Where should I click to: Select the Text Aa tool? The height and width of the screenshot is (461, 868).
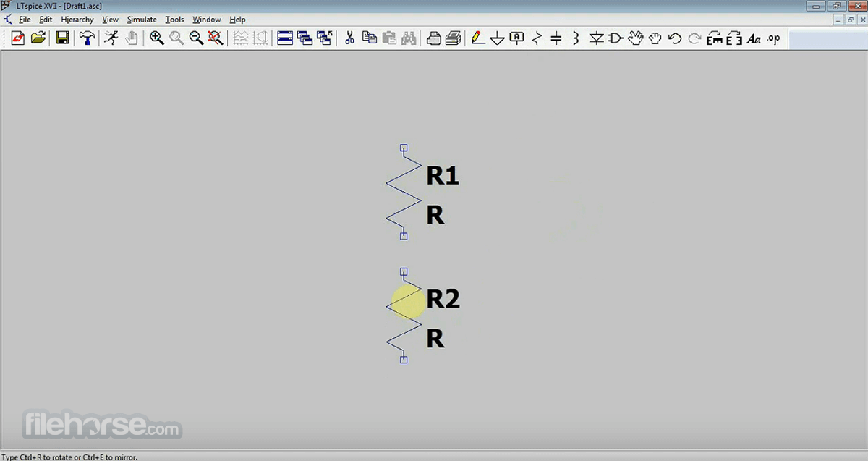point(754,38)
